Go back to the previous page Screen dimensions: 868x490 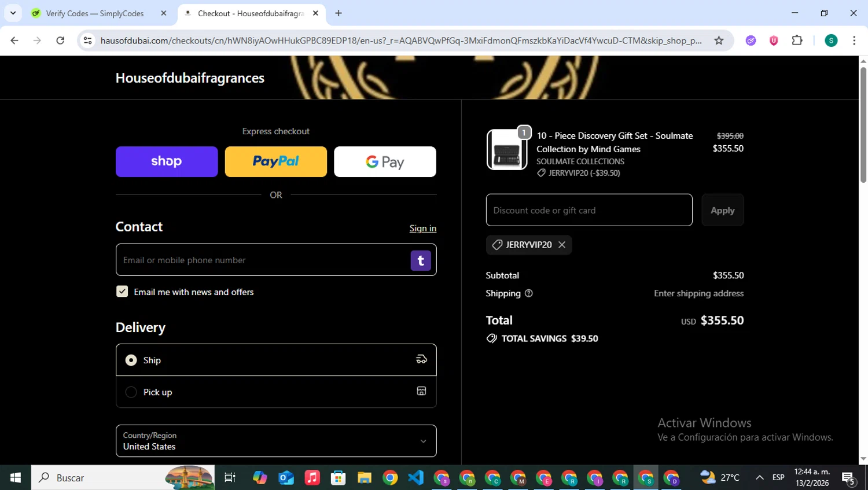14,40
